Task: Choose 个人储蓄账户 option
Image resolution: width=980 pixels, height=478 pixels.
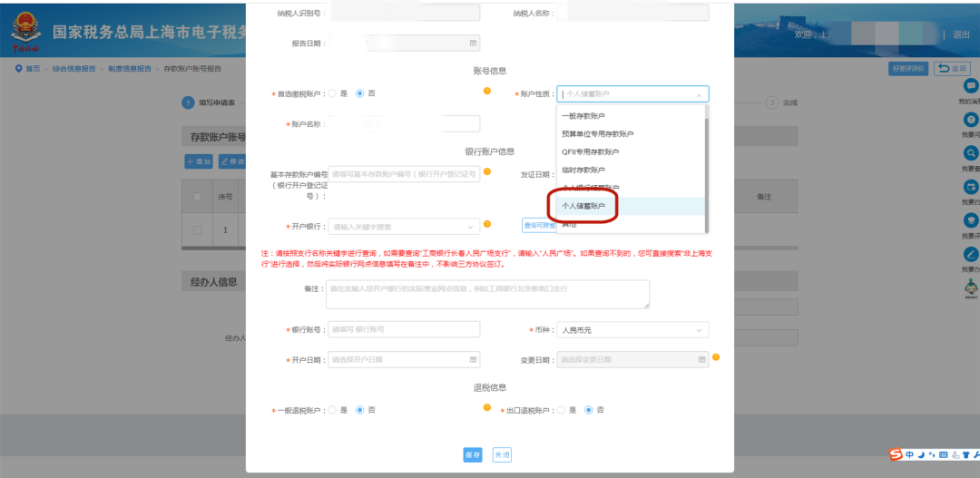Action: [x=631, y=206]
